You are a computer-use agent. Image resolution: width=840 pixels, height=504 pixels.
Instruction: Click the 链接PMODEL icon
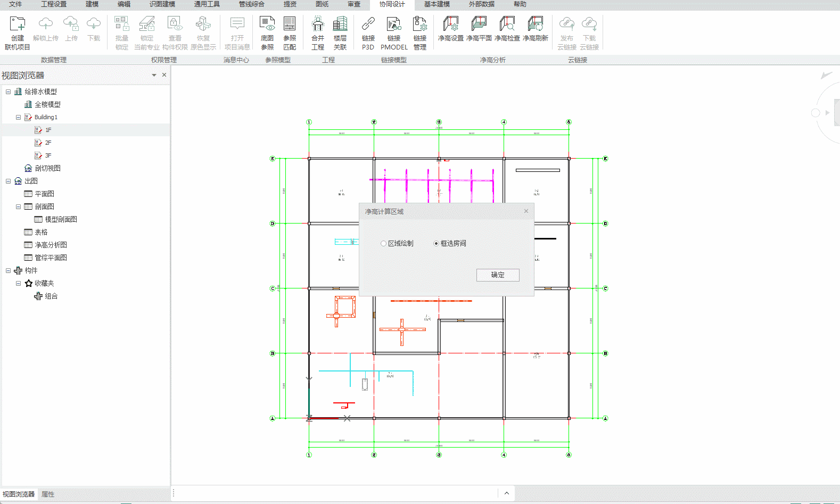point(394,24)
